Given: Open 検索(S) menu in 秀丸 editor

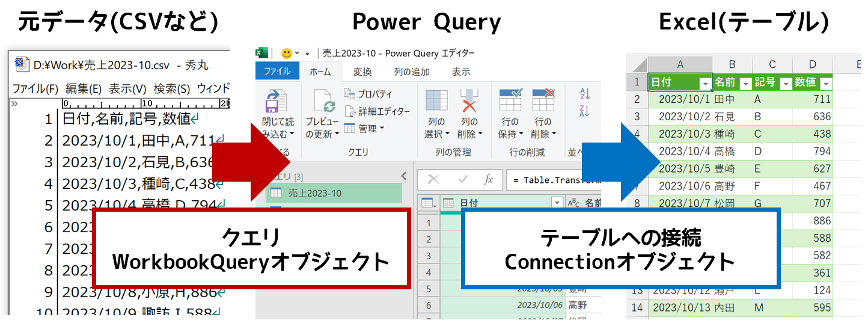Looking at the screenshot, I should (x=172, y=89).
